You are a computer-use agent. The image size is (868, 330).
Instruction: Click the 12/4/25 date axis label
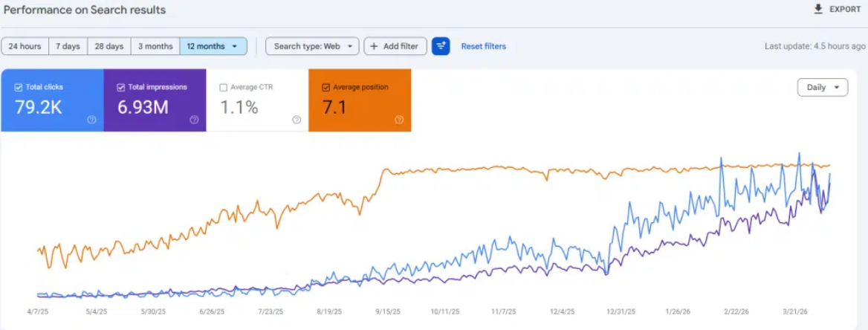pos(563,312)
